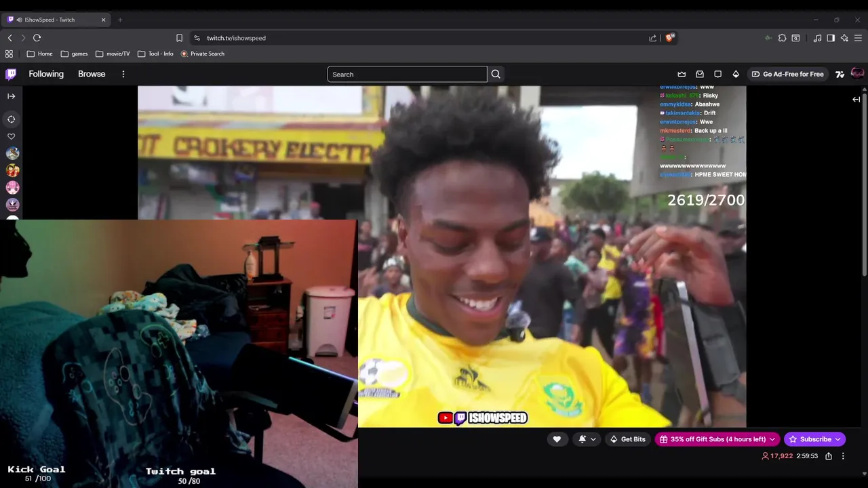Reload the Twitch page

point(37,38)
